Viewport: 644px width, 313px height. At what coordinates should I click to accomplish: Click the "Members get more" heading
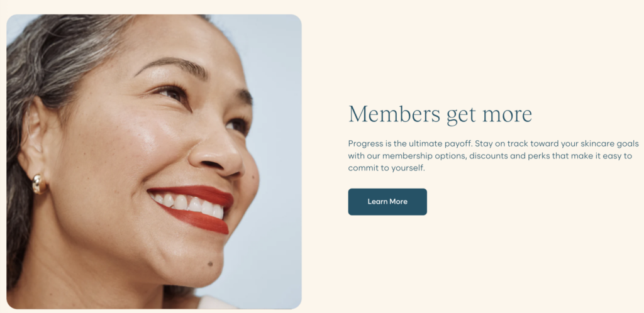pyautogui.click(x=440, y=114)
